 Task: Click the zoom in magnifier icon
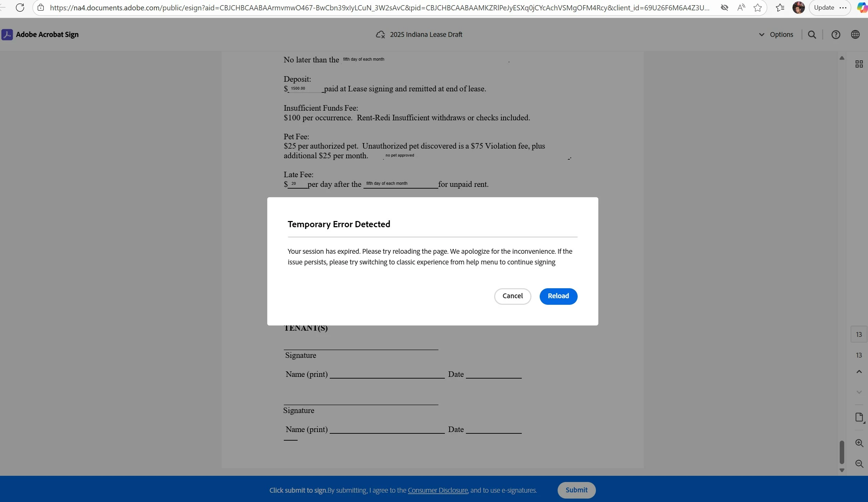(859, 443)
